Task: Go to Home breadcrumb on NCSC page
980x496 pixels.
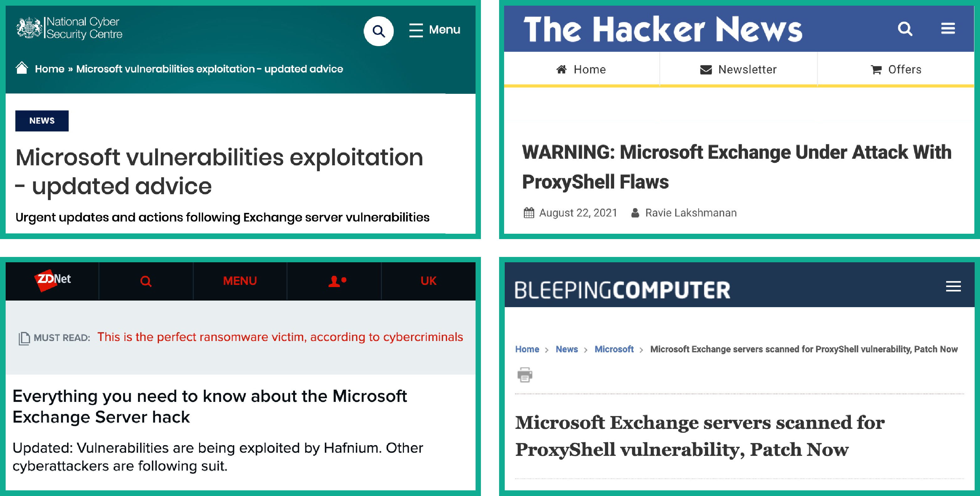Action: (50, 69)
